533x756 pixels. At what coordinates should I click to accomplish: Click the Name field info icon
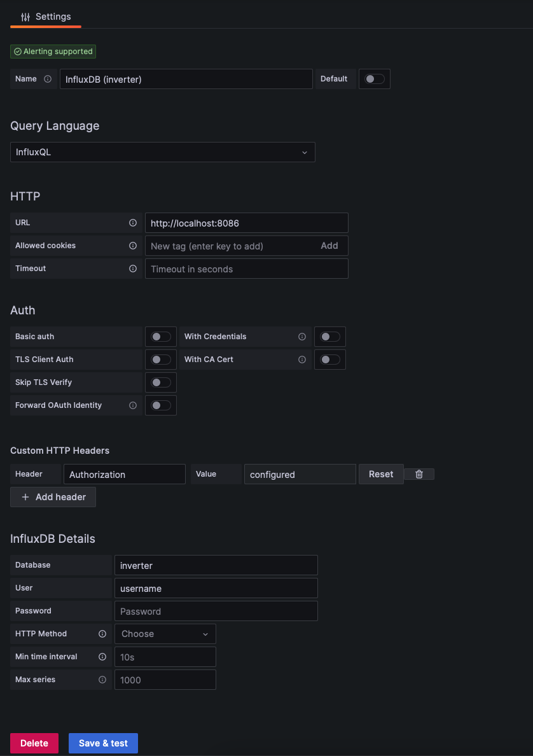(48, 79)
